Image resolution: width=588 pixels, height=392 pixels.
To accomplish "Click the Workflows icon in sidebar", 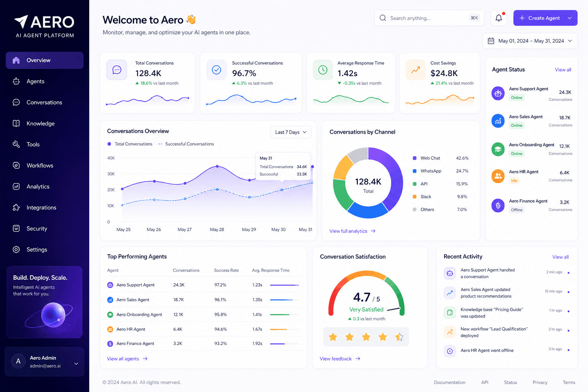I will click(x=16, y=165).
